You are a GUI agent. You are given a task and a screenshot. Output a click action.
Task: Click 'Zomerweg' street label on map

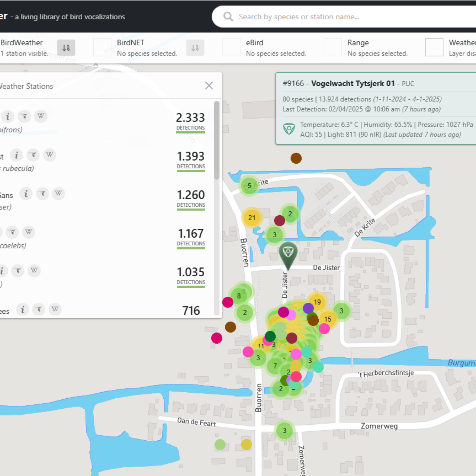(379, 426)
